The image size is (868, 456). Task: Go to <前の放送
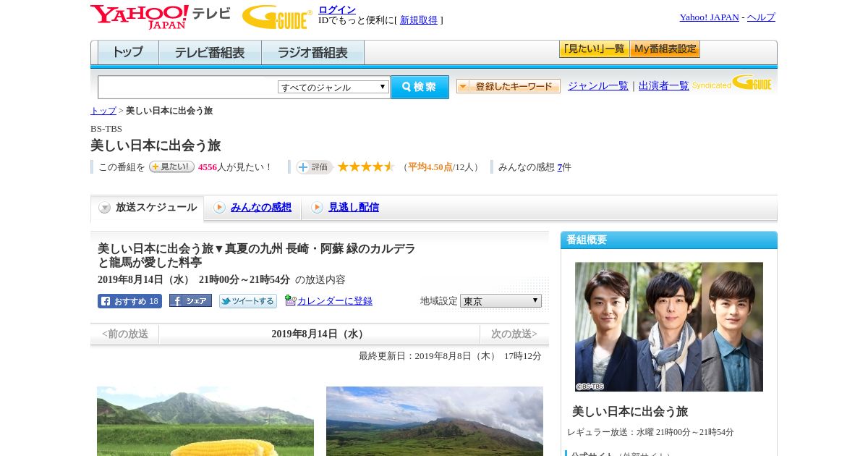125,334
